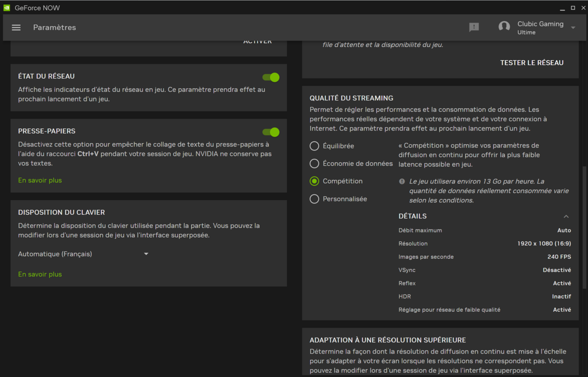Click the Images par seconde label
Screen dimensions: 588x377
pyautogui.click(x=426, y=257)
